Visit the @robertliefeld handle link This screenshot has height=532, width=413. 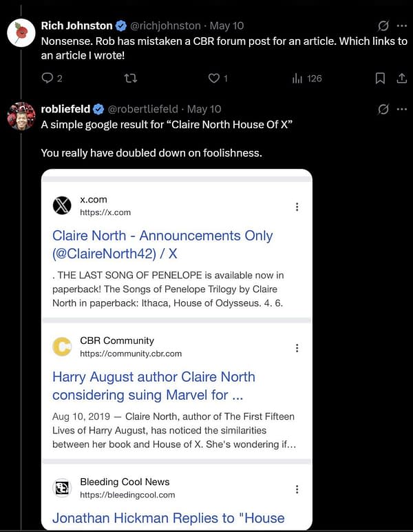click(142, 109)
